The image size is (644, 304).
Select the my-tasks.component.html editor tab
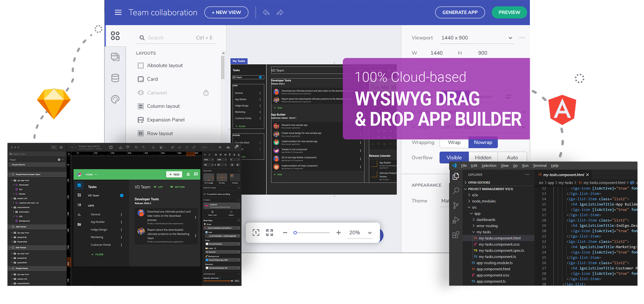(564, 175)
